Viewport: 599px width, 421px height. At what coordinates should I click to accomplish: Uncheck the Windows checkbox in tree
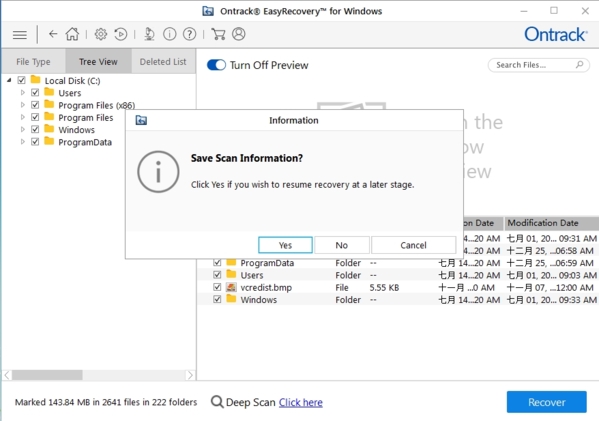(35, 129)
